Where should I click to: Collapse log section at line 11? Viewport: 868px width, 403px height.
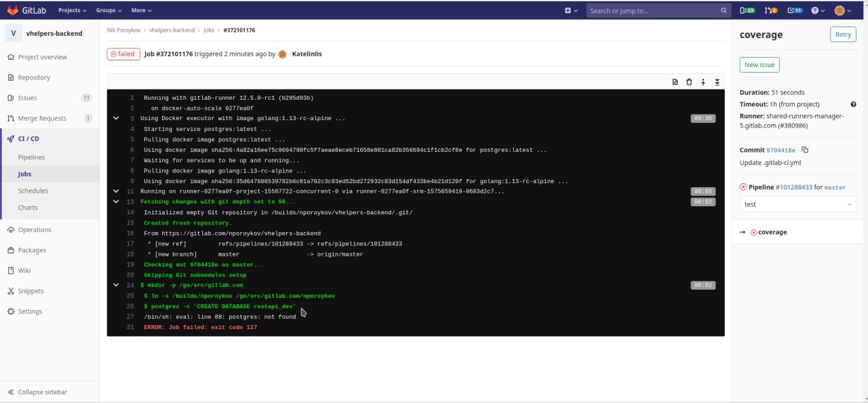tap(116, 191)
